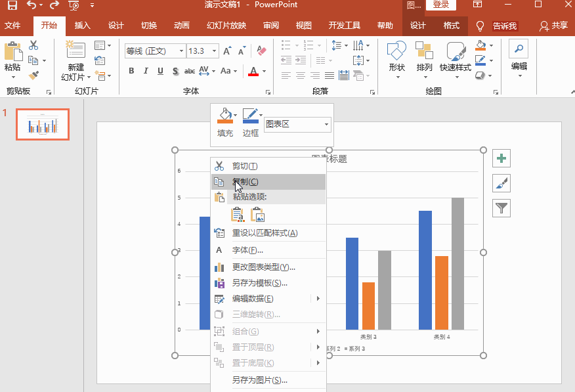Open the Chart Styles paintbrush button

point(501,183)
